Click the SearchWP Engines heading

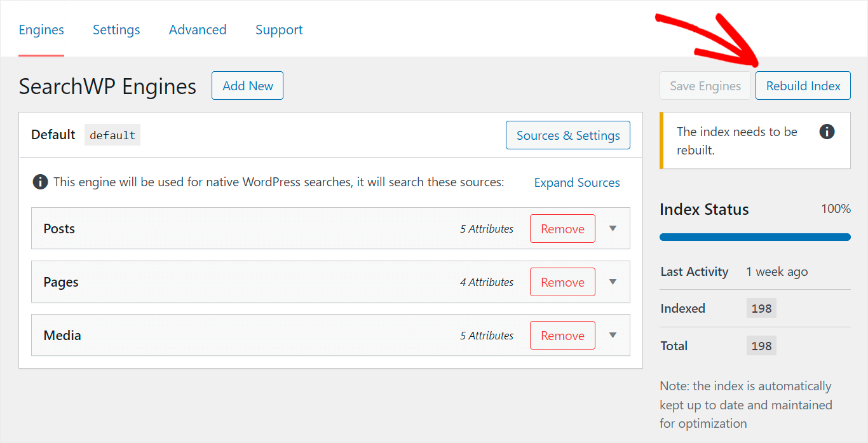pyautogui.click(x=107, y=86)
